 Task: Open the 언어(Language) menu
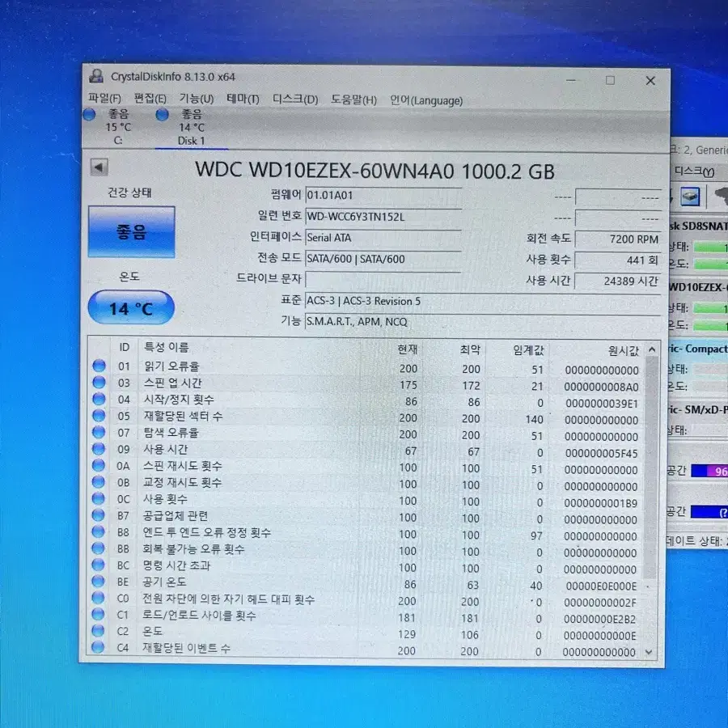click(426, 101)
